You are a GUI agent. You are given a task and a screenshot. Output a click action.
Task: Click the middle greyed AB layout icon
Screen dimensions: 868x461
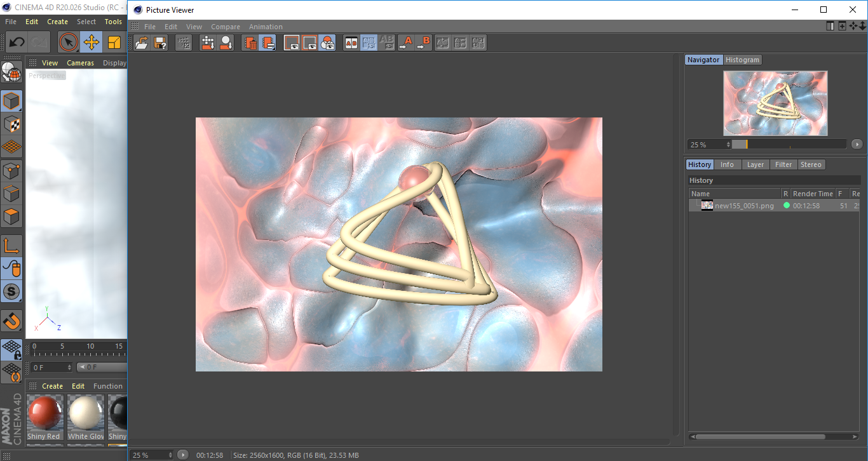click(x=461, y=43)
